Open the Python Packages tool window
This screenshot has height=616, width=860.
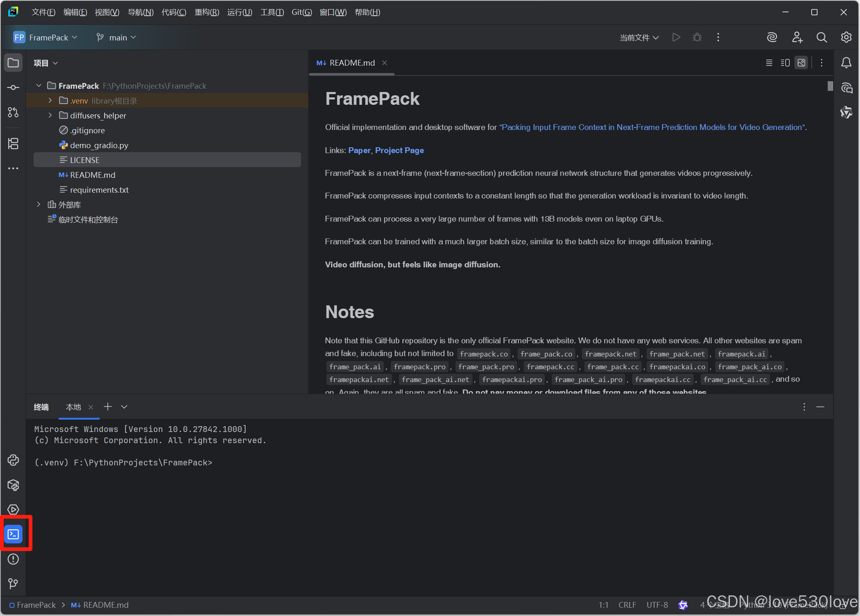[x=13, y=485]
